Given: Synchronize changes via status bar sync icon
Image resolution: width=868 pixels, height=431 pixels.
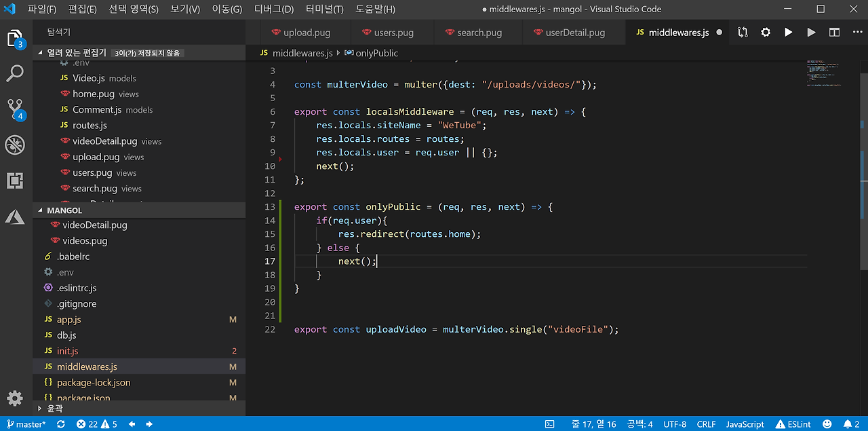Looking at the screenshot, I should coord(61,424).
